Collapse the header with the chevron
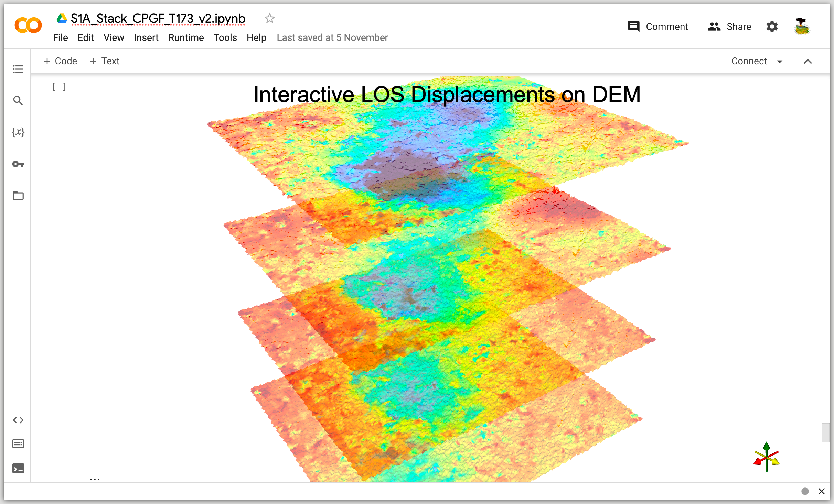The width and height of the screenshot is (834, 504). (808, 62)
